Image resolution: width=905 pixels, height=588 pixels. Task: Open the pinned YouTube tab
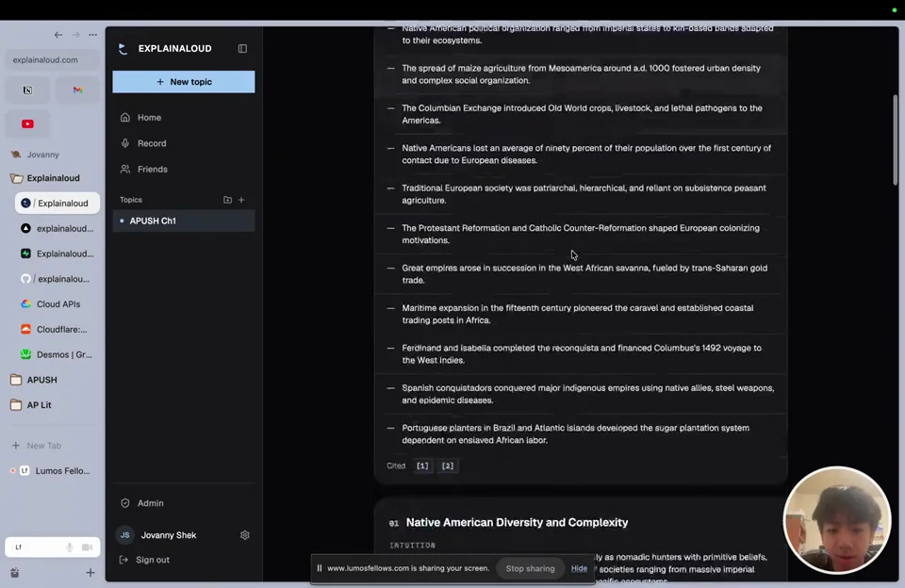click(x=27, y=123)
